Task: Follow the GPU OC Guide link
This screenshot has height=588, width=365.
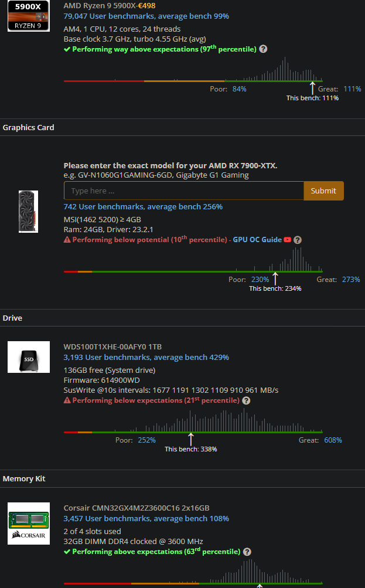Action: (x=257, y=240)
